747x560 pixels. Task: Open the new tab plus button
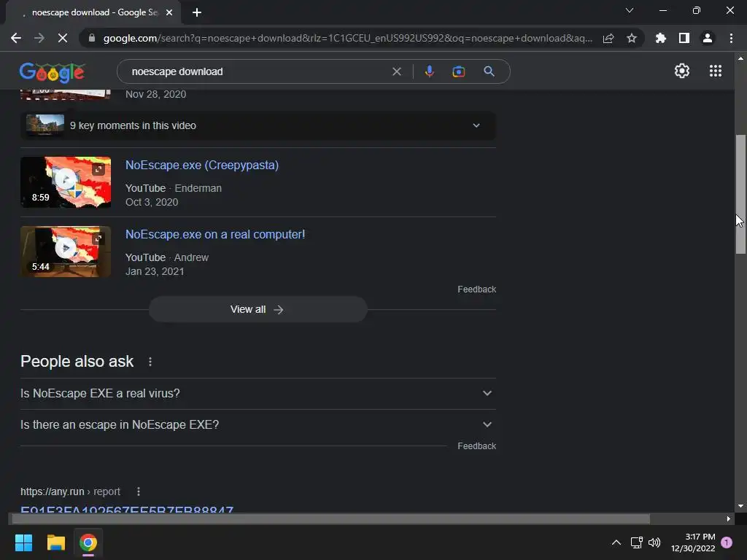tap(197, 12)
